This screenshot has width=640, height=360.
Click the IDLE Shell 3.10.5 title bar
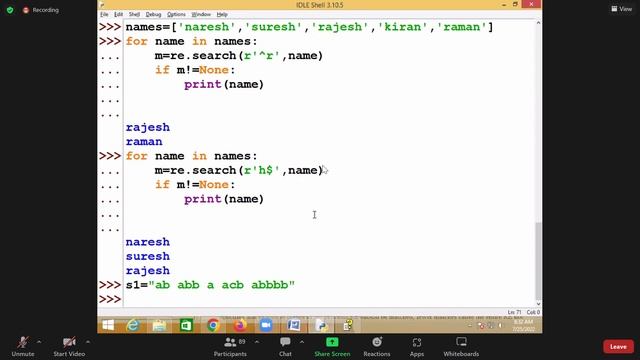click(x=320, y=5)
